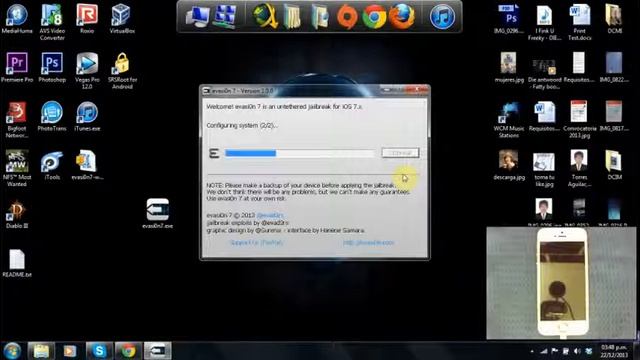Switch to Chrome in the taskbar

(x=128, y=351)
